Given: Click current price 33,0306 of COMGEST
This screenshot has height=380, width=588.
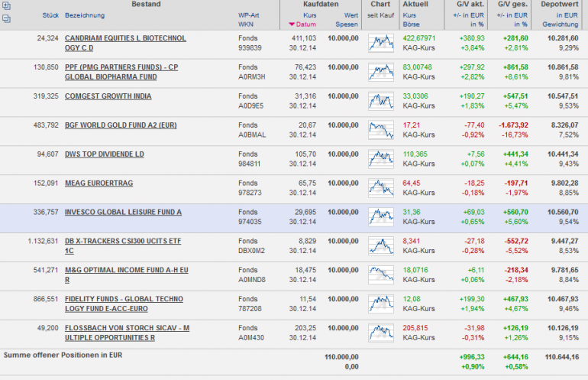Looking at the screenshot, I should tap(415, 96).
